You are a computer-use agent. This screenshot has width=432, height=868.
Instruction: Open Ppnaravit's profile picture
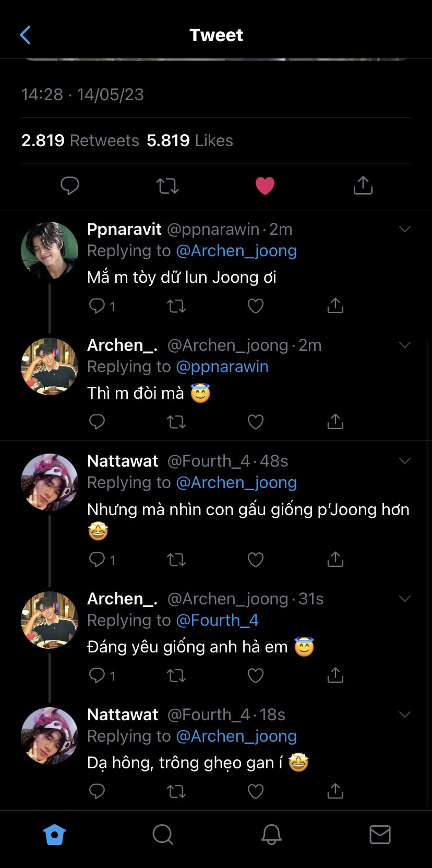coord(50,251)
